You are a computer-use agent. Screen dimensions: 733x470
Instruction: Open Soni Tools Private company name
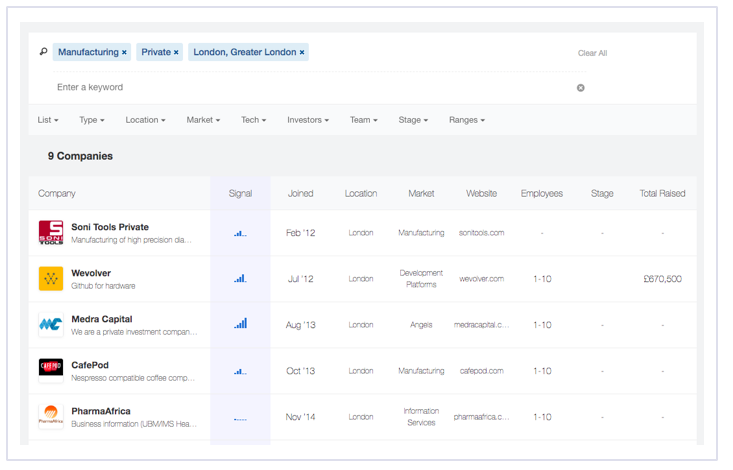[x=110, y=227]
